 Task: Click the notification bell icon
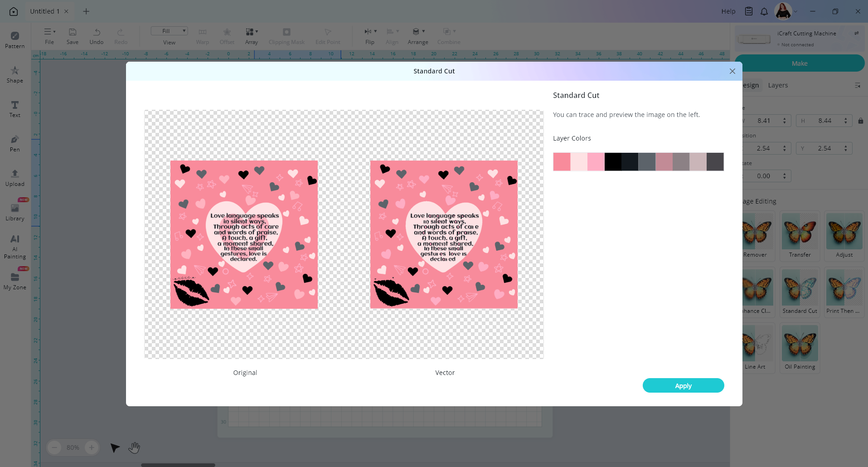pos(764,11)
